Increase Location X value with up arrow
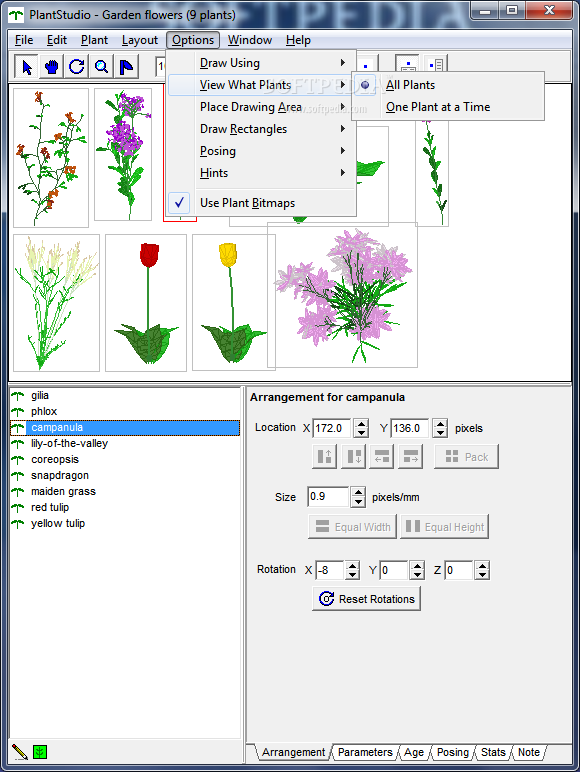The width and height of the screenshot is (580, 772). (x=361, y=423)
